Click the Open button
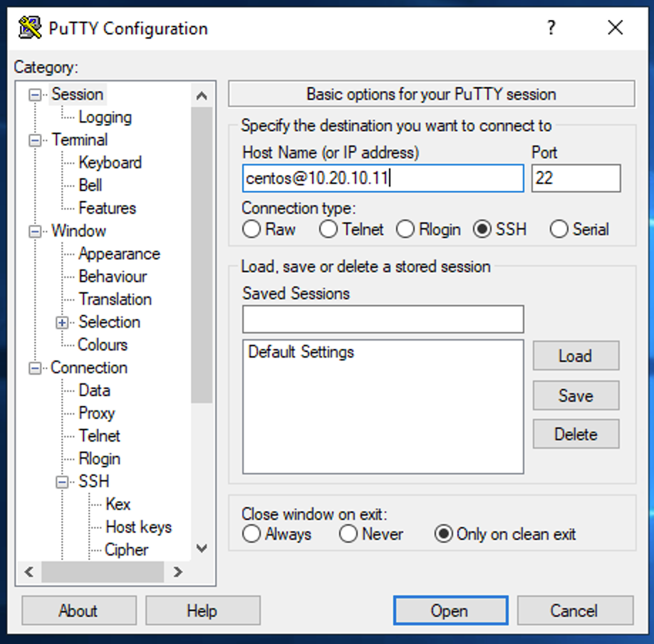Viewport: 654px width, 644px height. pos(450,611)
